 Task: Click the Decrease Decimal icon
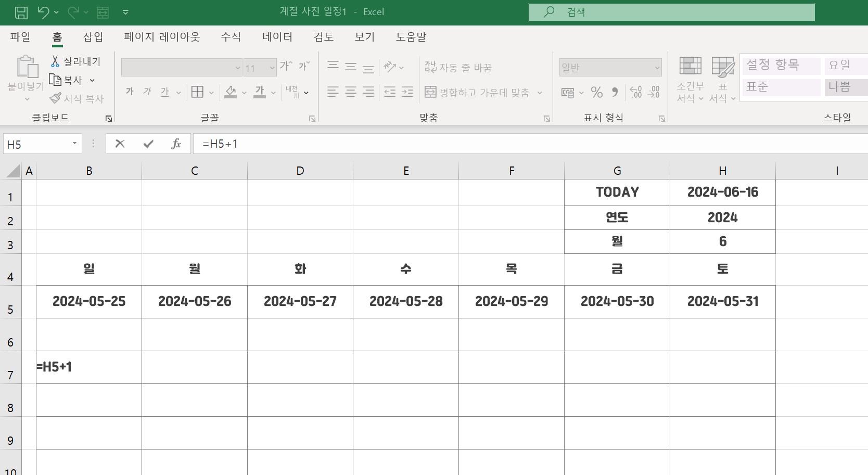[x=654, y=92]
